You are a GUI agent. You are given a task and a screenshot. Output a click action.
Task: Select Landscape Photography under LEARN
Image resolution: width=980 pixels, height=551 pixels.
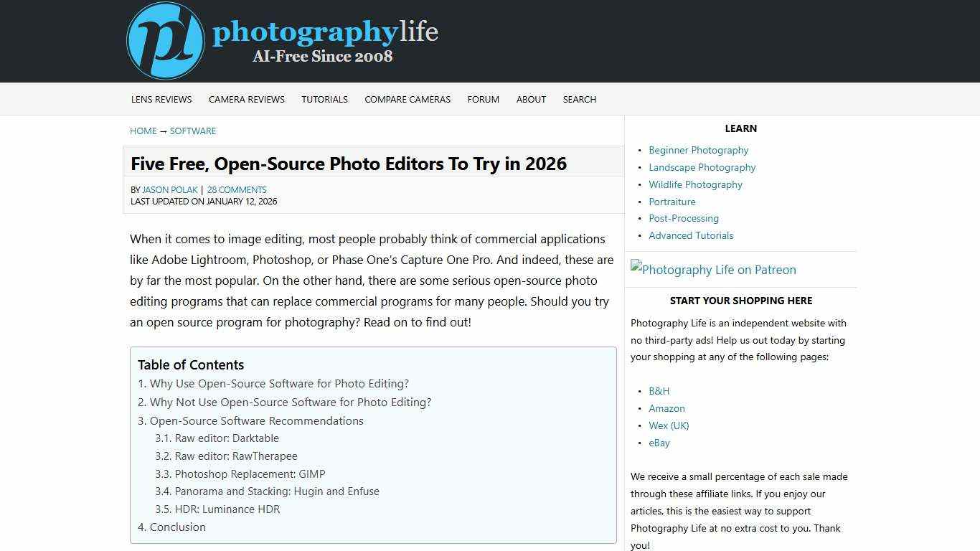[x=702, y=167]
